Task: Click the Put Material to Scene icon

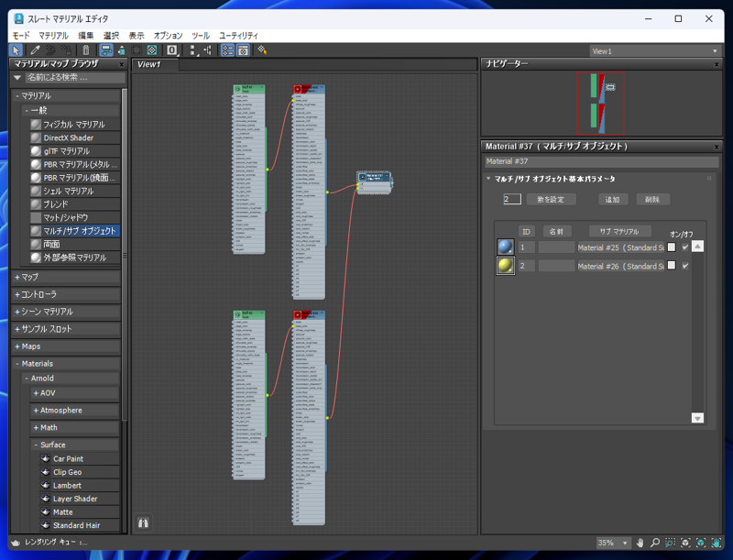Action: (51, 50)
